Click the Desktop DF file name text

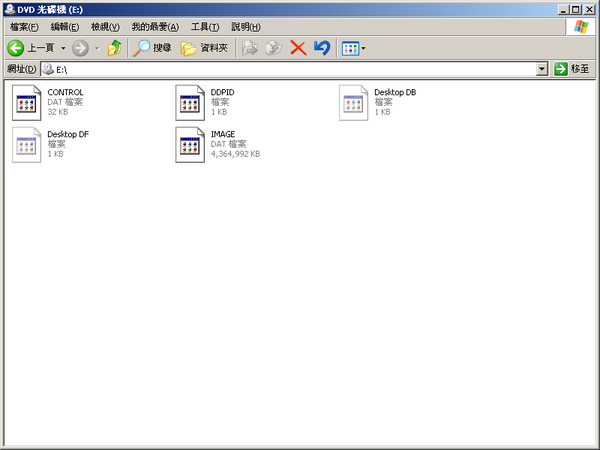pyautogui.click(x=68, y=134)
